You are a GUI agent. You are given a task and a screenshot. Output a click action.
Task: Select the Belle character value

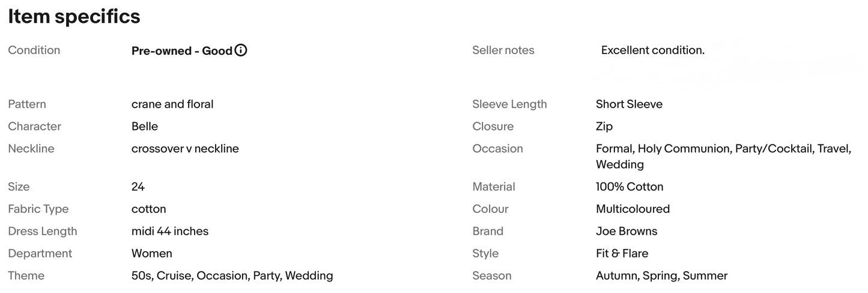point(145,126)
